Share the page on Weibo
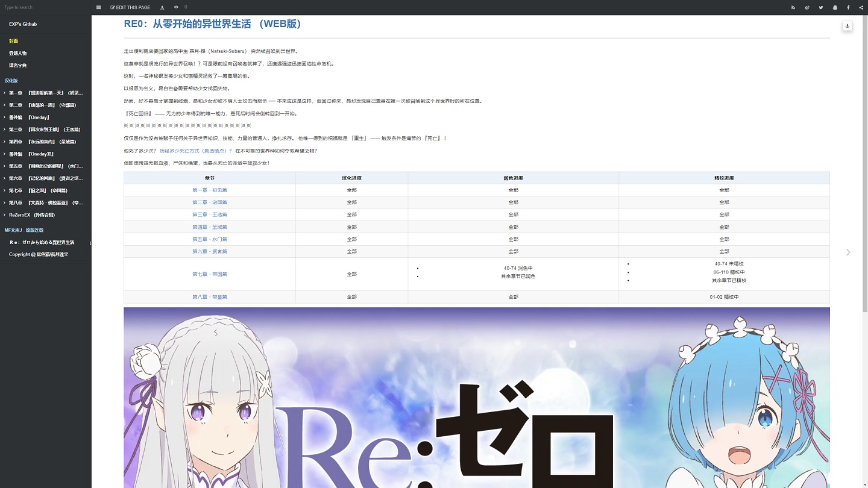Image resolution: width=868 pixels, height=488 pixels. (807, 7)
